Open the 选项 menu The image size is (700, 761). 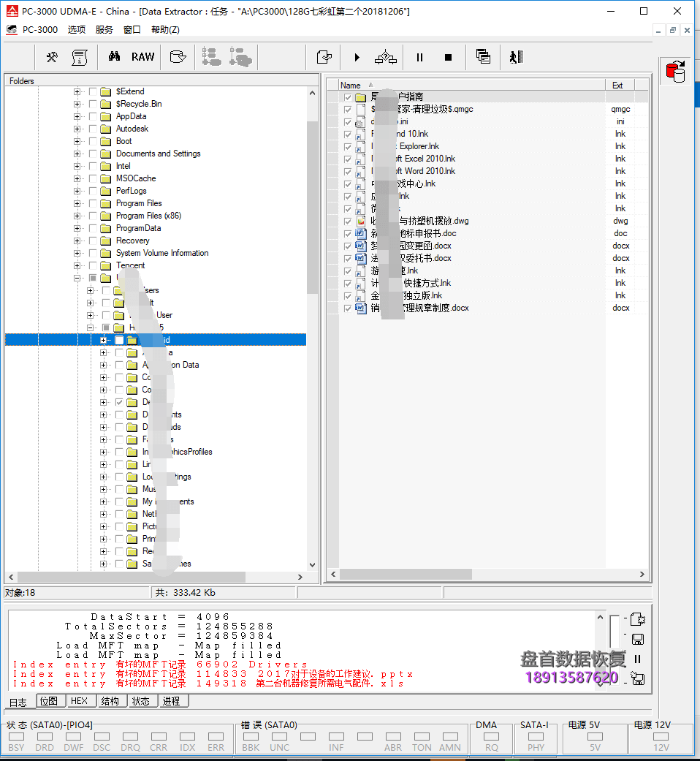tap(77, 29)
